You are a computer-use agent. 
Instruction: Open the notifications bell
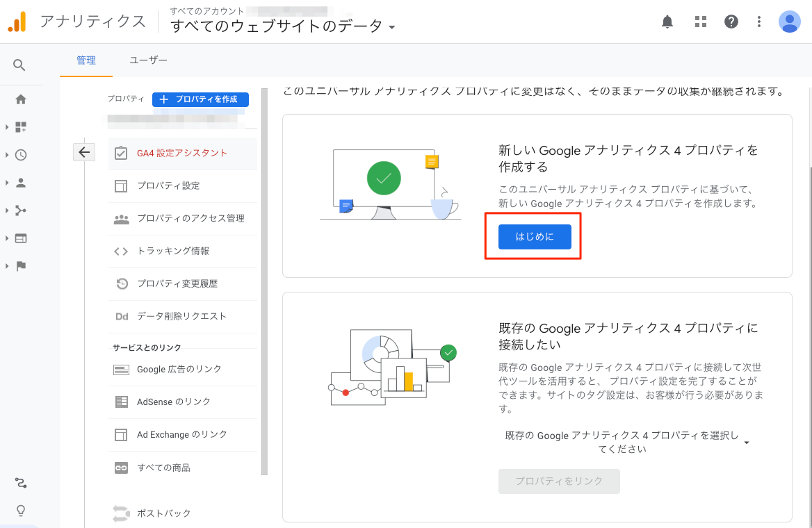(x=667, y=22)
